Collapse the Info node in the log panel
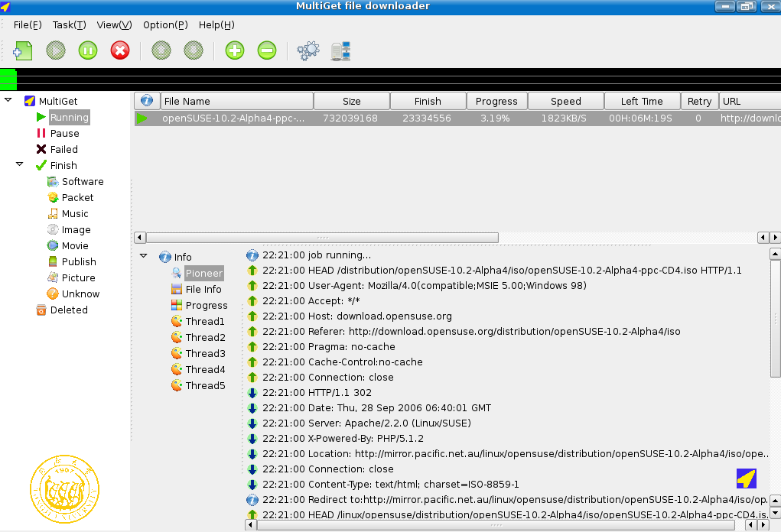 coord(143,257)
